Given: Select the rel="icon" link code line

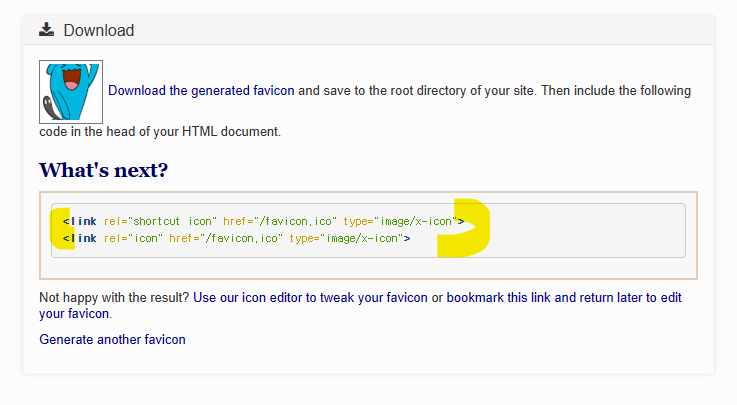Looking at the screenshot, I should (x=236, y=239).
